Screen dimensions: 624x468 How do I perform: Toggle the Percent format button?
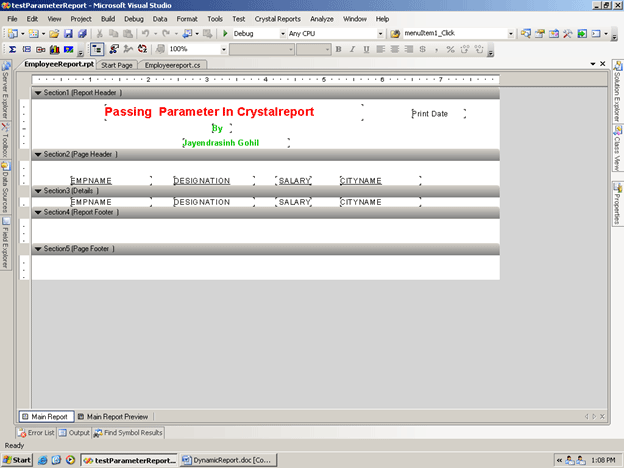click(x=450, y=49)
